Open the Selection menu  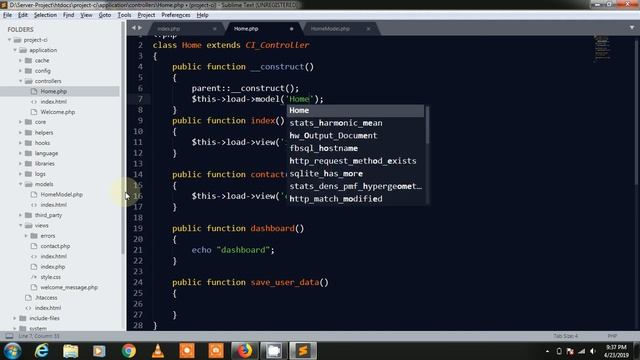(x=45, y=15)
